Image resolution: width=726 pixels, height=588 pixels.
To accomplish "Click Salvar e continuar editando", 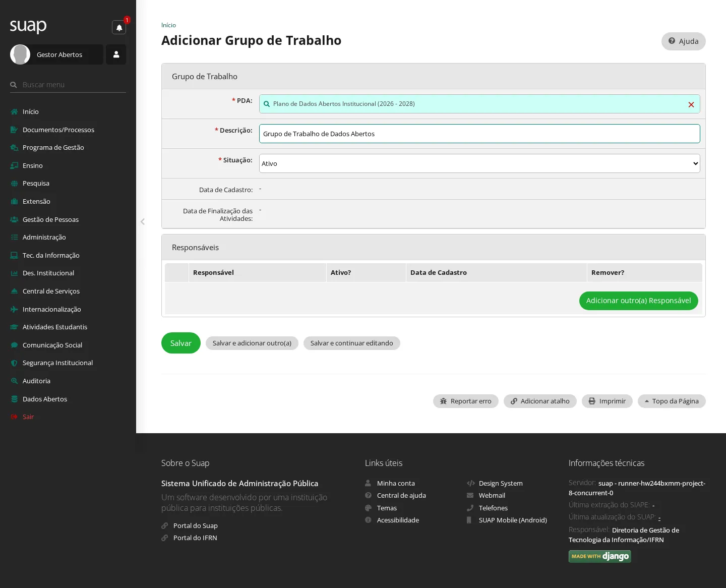I will pyautogui.click(x=351, y=343).
